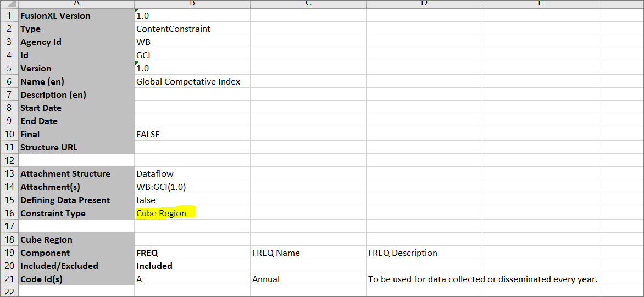
Task: Select column D header
Action: tap(424, 4)
